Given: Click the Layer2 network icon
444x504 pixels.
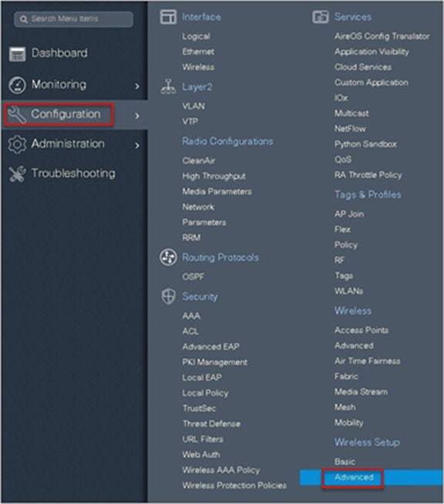Looking at the screenshot, I should click(168, 86).
